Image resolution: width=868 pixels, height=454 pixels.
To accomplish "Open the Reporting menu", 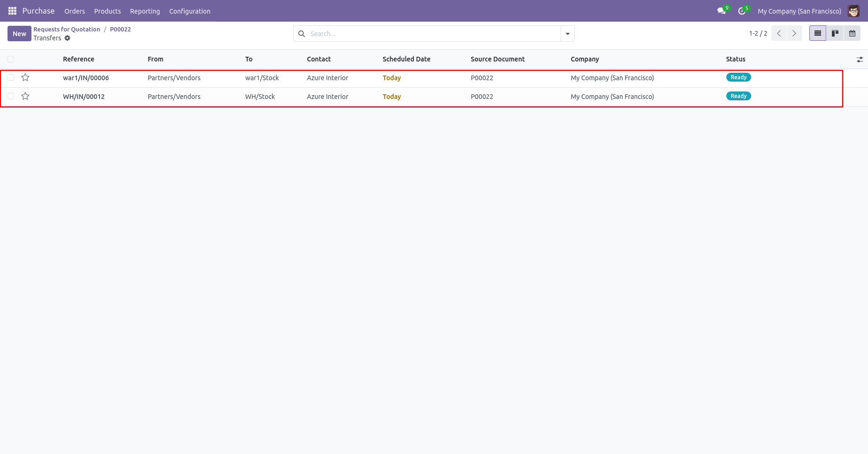I will pos(145,11).
